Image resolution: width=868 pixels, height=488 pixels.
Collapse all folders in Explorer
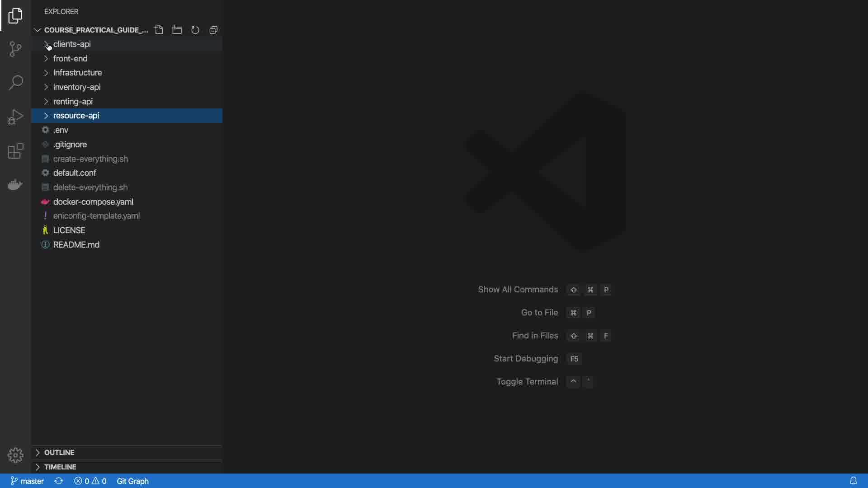tap(213, 30)
